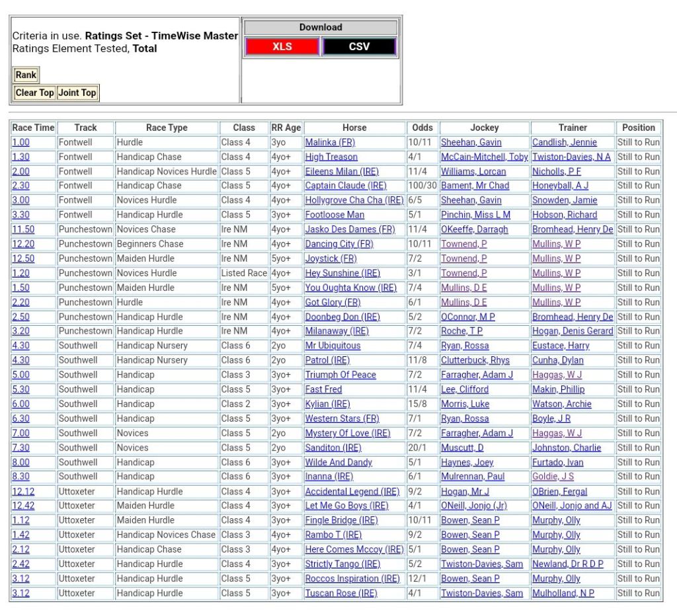Open the 1.00 Fontwell race time link

[x=20, y=143]
